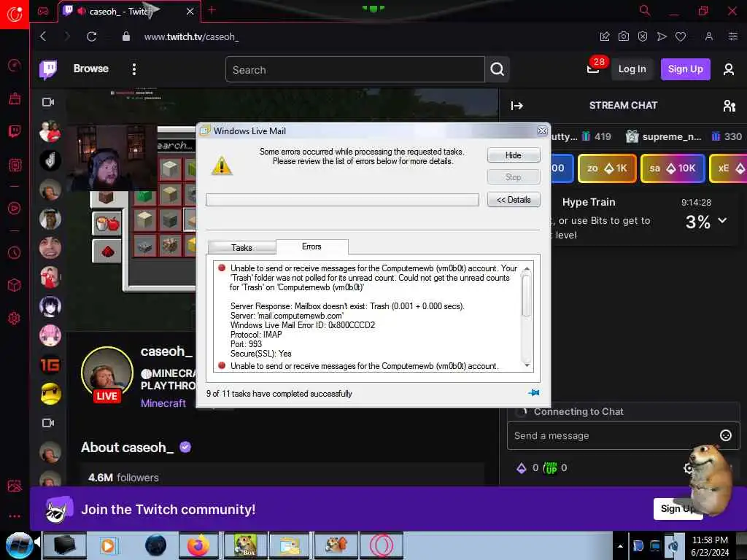Reload the Twitch page
This screenshot has height=560, width=747.
[91, 36]
